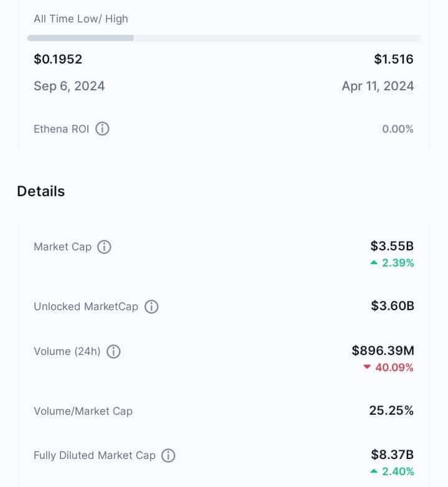Click the 25.25% ratio value
The height and width of the screenshot is (487, 448).
[391, 410]
